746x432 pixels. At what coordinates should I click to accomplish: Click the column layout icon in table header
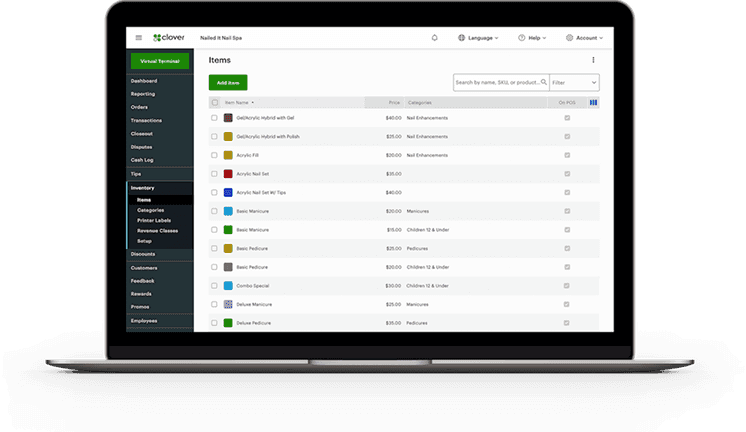[x=593, y=102]
